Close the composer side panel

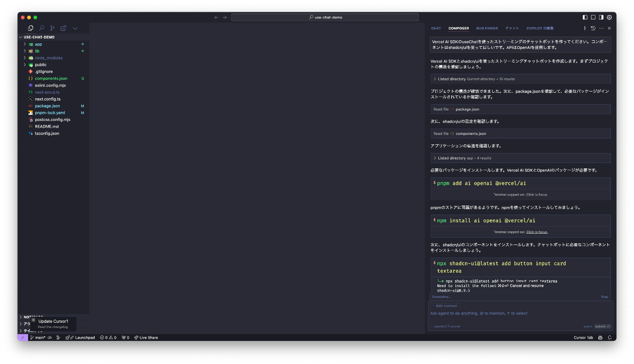point(610,28)
